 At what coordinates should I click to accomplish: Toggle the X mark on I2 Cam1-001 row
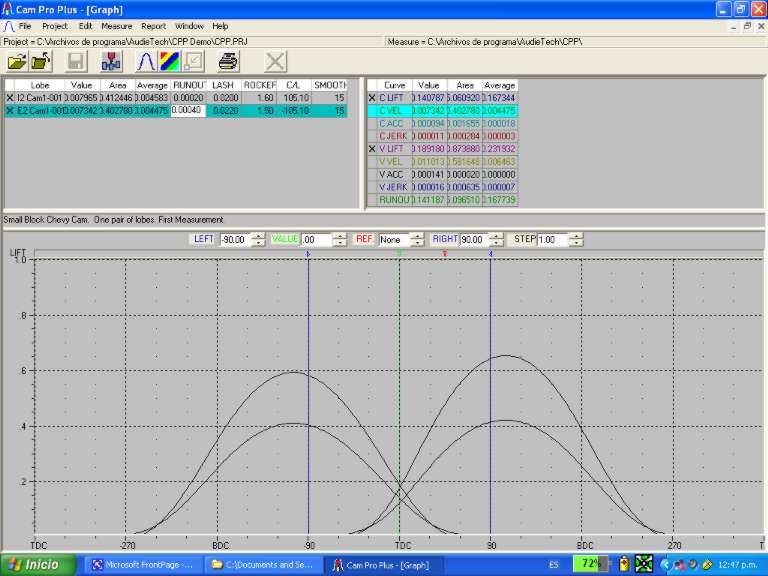coord(9,98)
